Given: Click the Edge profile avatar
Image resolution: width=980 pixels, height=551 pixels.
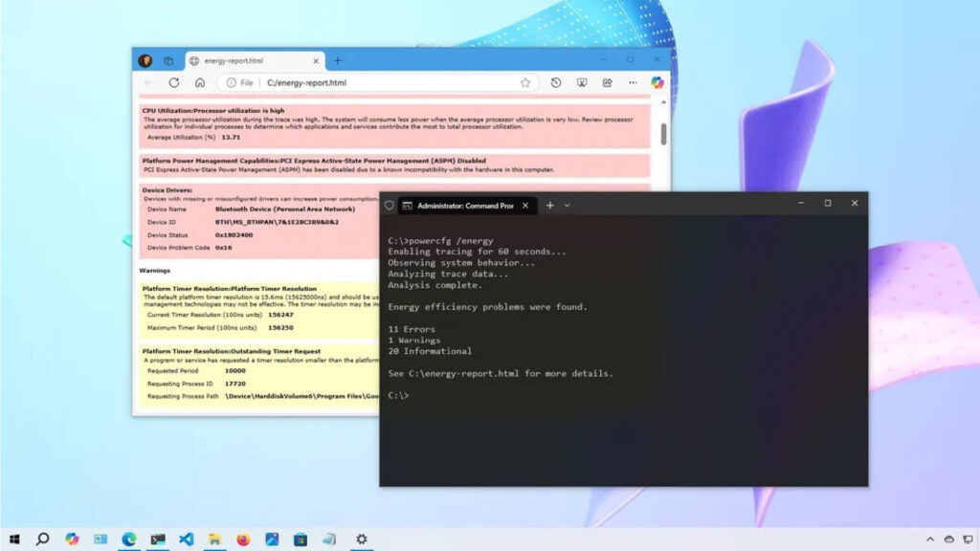Looking at the screenshot, I should [x=145, y=60].
